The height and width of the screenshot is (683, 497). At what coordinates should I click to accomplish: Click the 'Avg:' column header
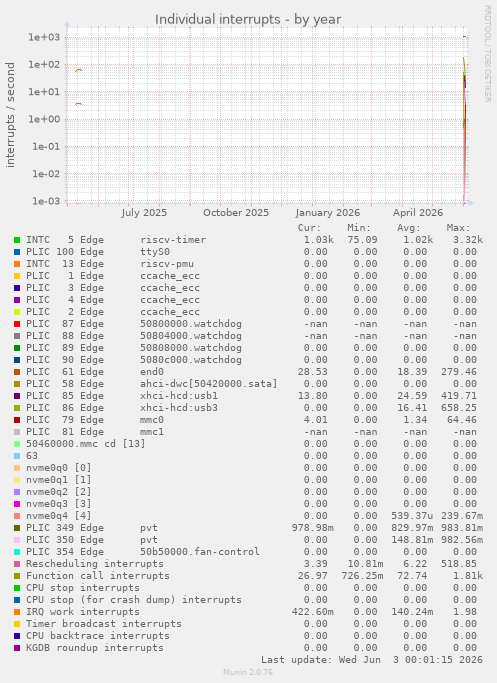coord(409,228)
